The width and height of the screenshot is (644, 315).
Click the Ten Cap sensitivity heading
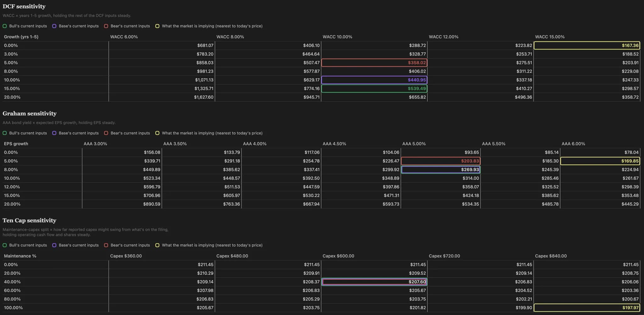click(29, 220)
